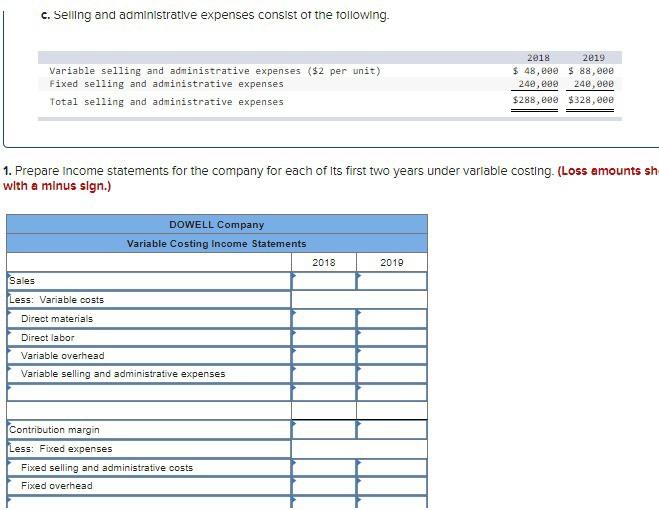Open the Sales row label dropdown

149,281
